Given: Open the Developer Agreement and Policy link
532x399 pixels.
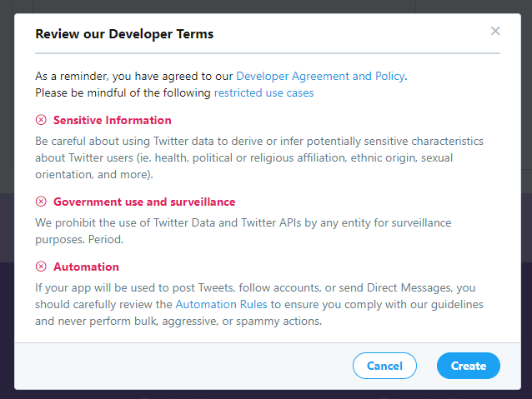Looking at the screenshot, I should pyautogui.click(x=320, y=76).
